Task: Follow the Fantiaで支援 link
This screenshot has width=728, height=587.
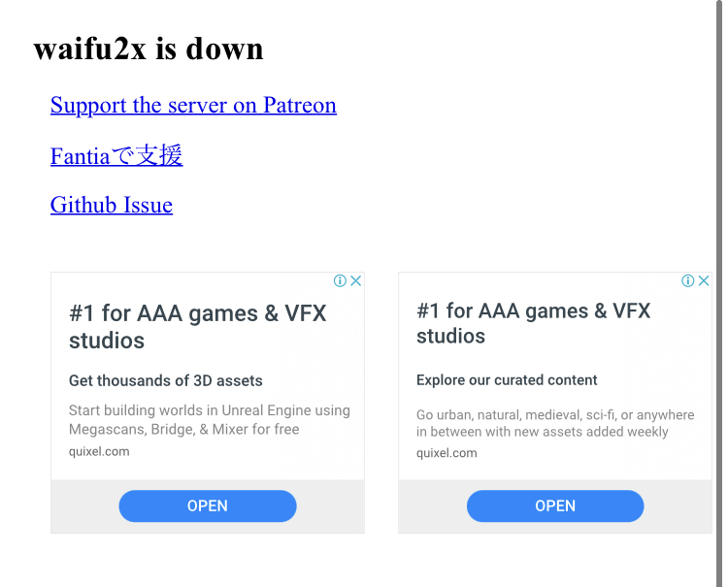Action: click(116, 155)
